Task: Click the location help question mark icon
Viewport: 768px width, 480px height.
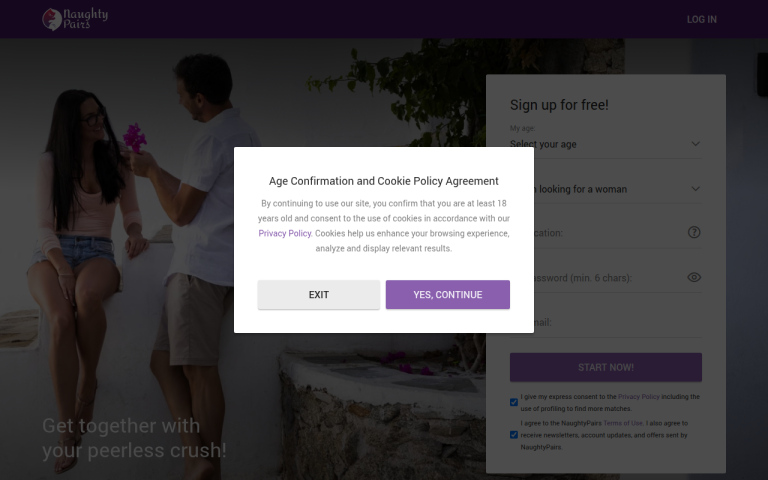Action: pos(694,232)
